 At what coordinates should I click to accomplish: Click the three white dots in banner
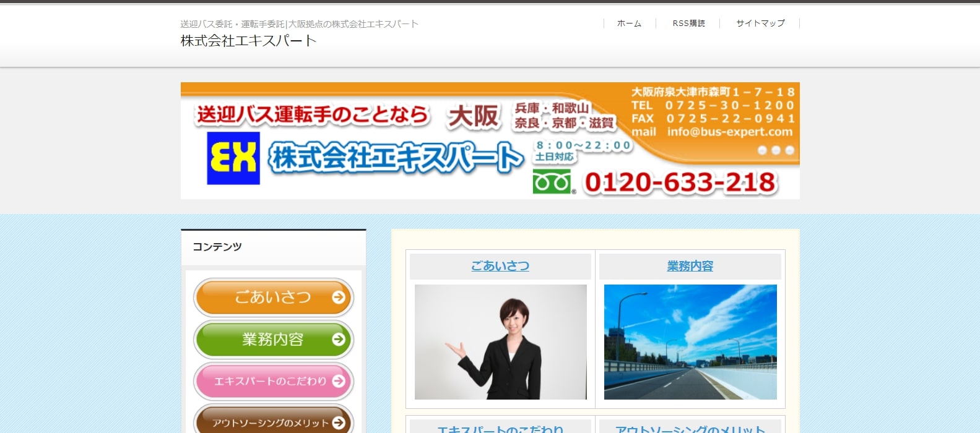pyautogui.click(x=776, y=150)
